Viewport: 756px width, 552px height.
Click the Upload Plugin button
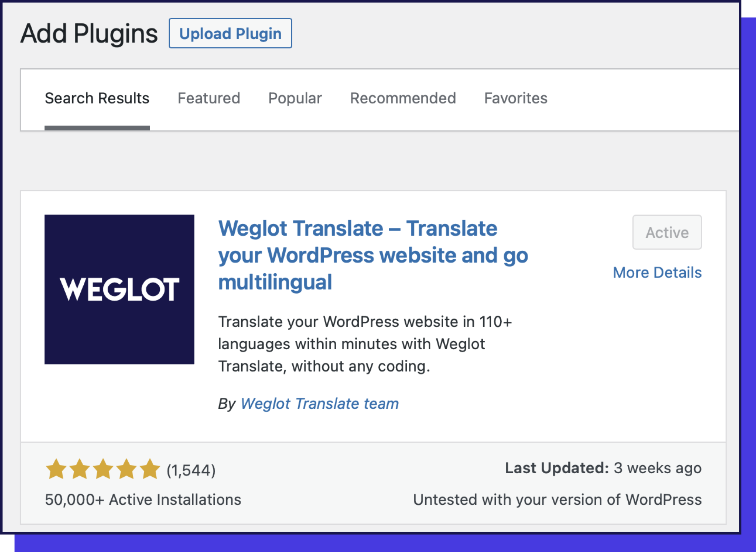[x=230, y=33]
